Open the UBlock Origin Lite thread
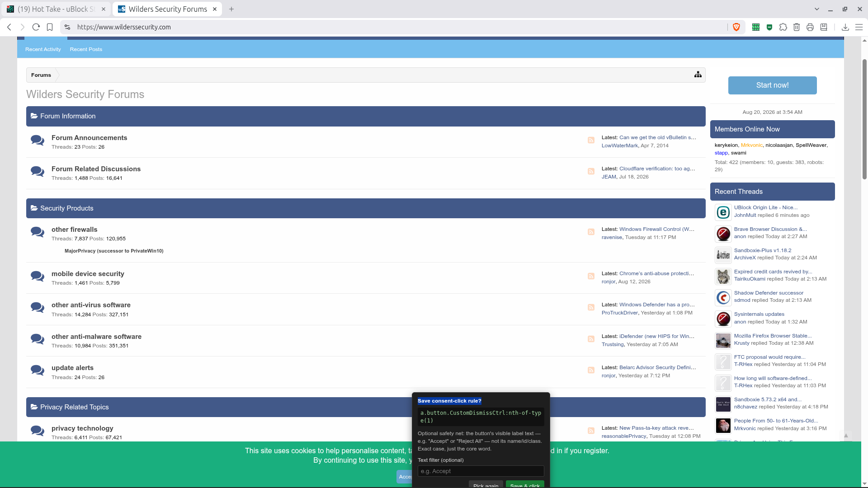Viewport: 868px width, 488px height. (766, 208)
